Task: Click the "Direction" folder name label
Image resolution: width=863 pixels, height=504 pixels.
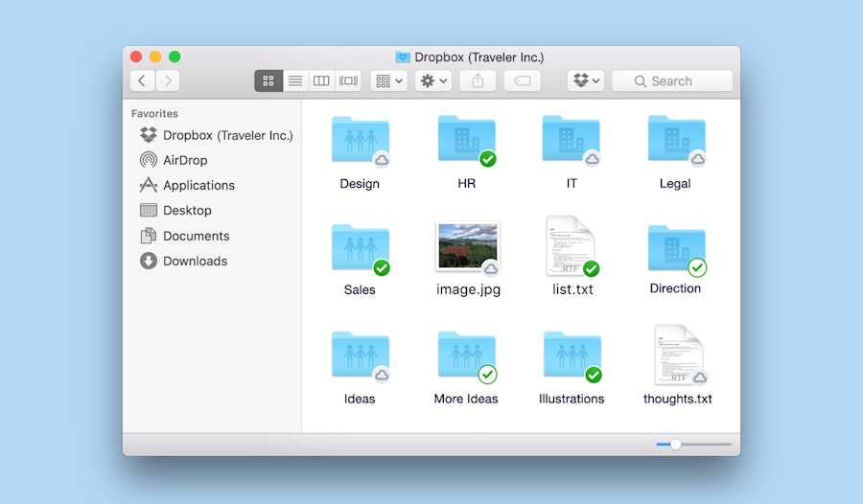Action: pyautogui.click(x=675, y=288)
